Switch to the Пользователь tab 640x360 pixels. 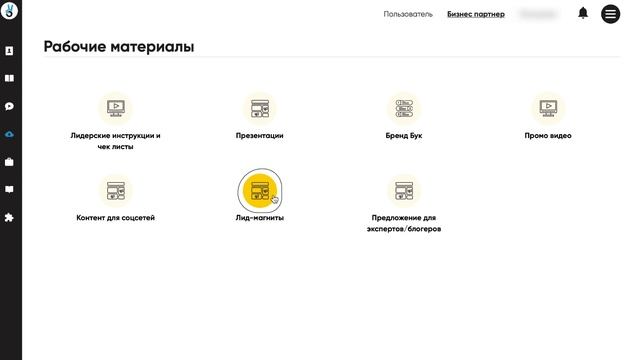coord(408,14)
